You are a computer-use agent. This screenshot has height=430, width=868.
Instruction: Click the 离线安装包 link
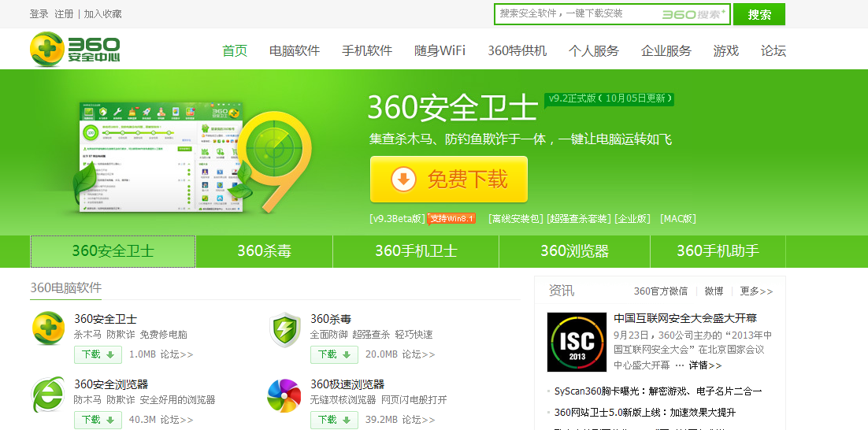(516, 219)
